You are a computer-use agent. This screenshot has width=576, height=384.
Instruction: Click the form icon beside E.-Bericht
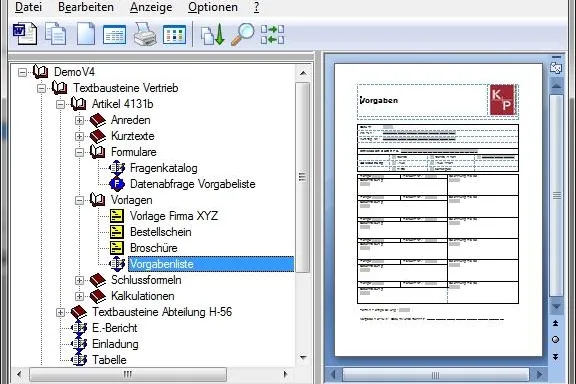point(79,328)
